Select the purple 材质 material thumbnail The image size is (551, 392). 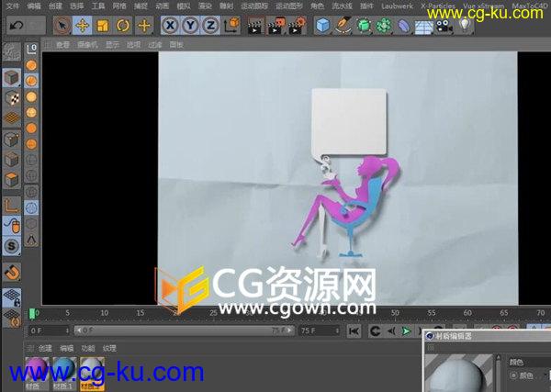[37, 373]
